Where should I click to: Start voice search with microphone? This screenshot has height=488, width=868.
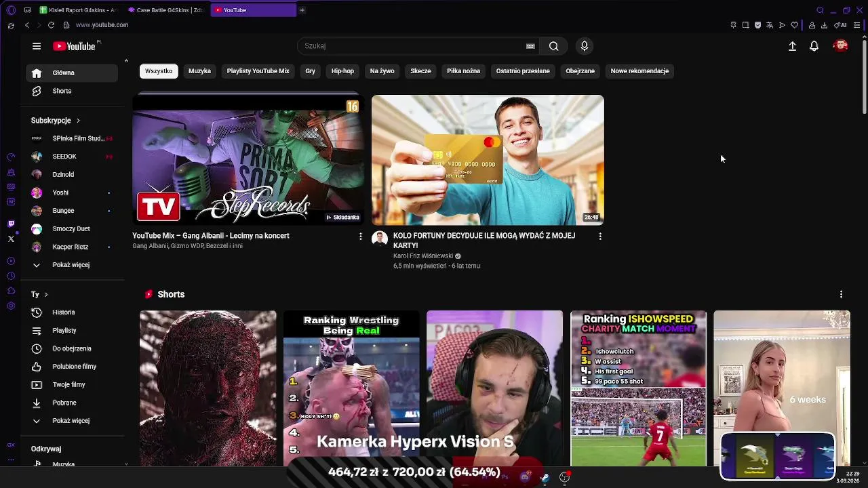click(585, 46)
